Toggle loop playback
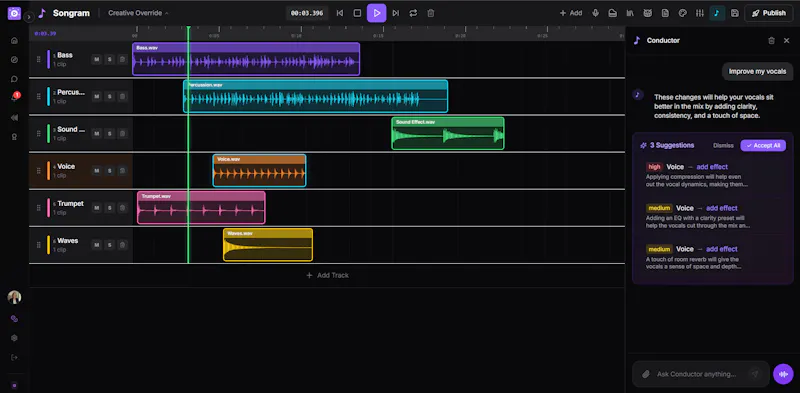 413,13
